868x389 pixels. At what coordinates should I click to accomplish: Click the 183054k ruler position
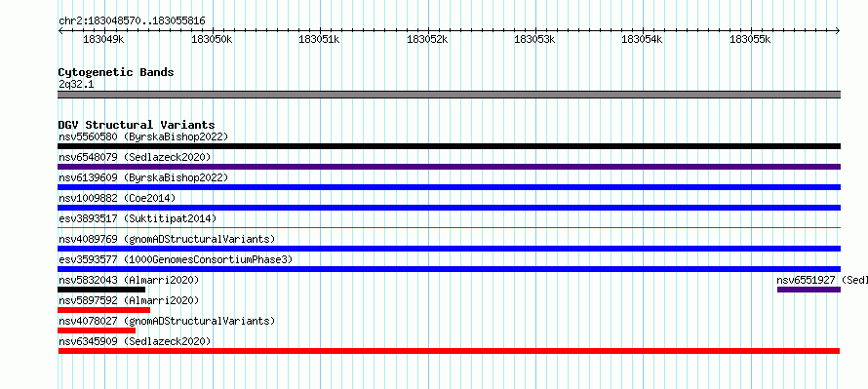(x=642, y=40)
